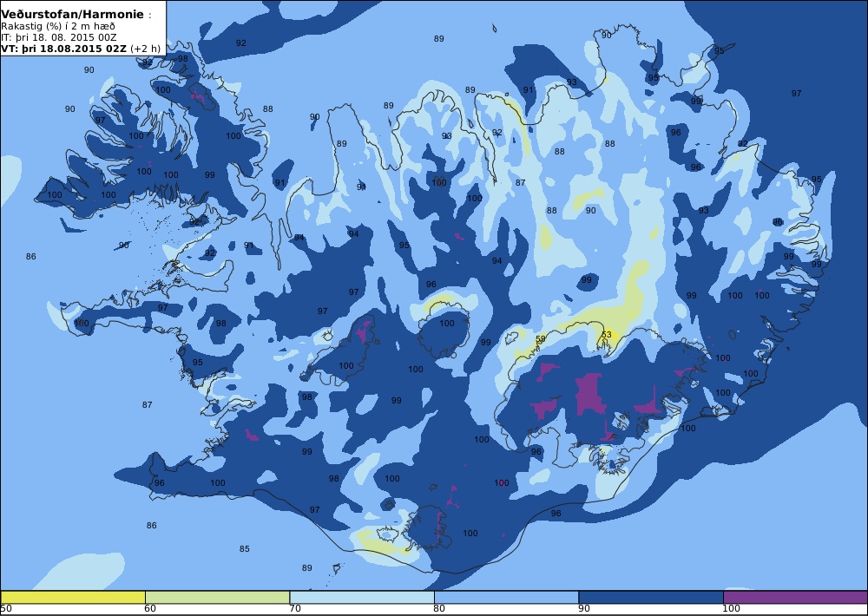Image resolution: width=868 pixels, height=616 pixels.
Task: Click the legend tick label "50"
Action: coord(6,609)
